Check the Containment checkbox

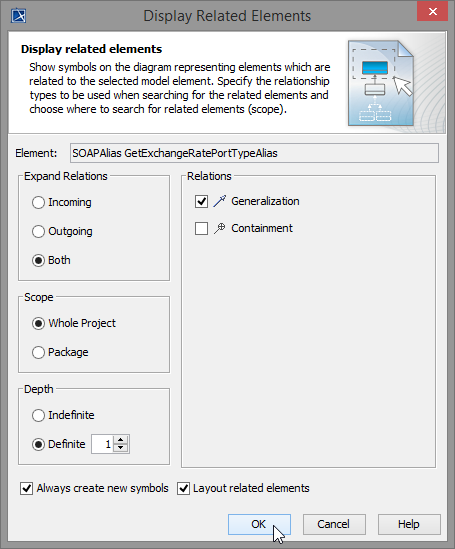click(201, 228)
